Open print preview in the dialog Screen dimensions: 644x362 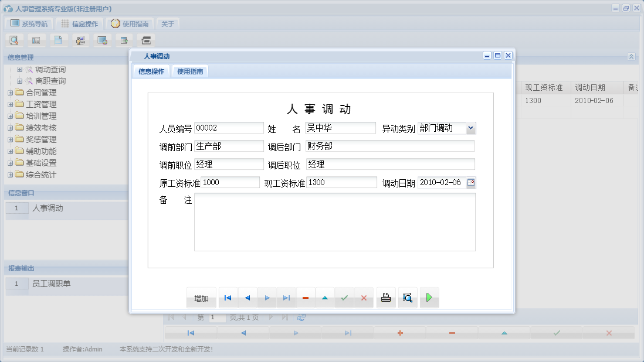coord(408,297)
